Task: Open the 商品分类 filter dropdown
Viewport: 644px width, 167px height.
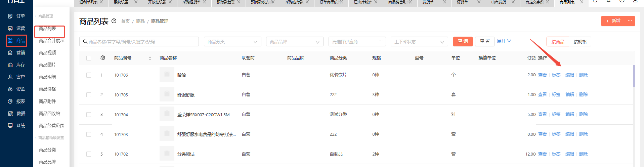Action: (x=232, y=42)
